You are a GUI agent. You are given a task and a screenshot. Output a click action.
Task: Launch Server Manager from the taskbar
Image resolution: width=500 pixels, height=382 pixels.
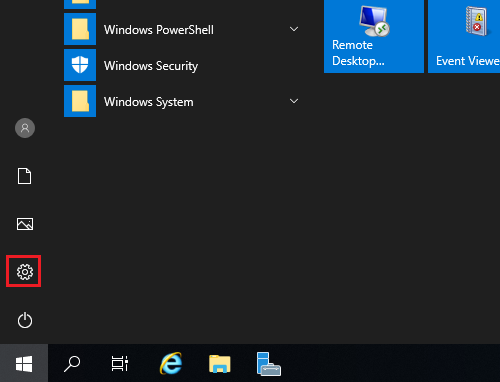pos(269,364)
